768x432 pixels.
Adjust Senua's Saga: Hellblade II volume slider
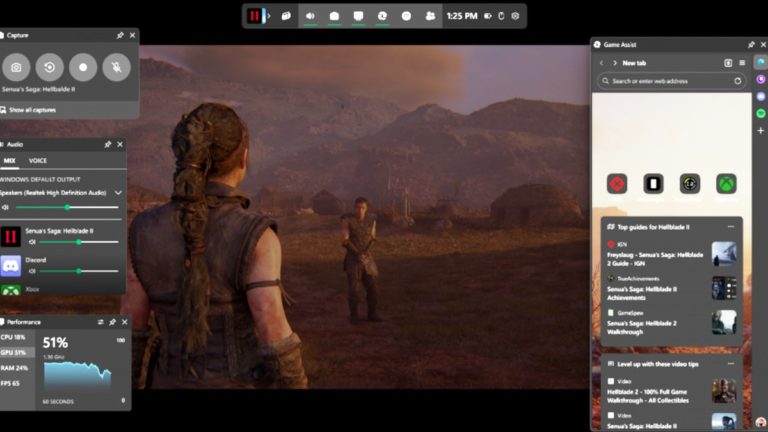pyautogui.click(x=79, y=242)
